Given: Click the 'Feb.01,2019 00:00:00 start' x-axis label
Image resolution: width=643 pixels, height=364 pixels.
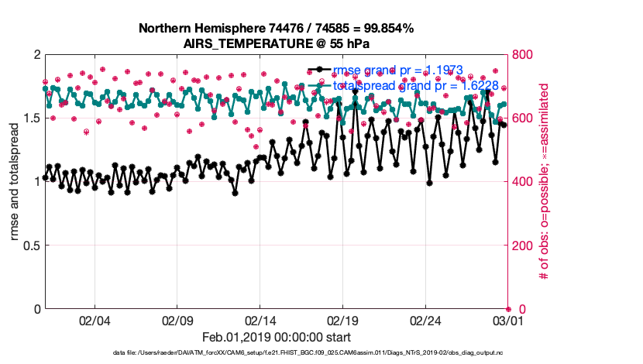Looking at the screenshot, I should tap(276, 338).
